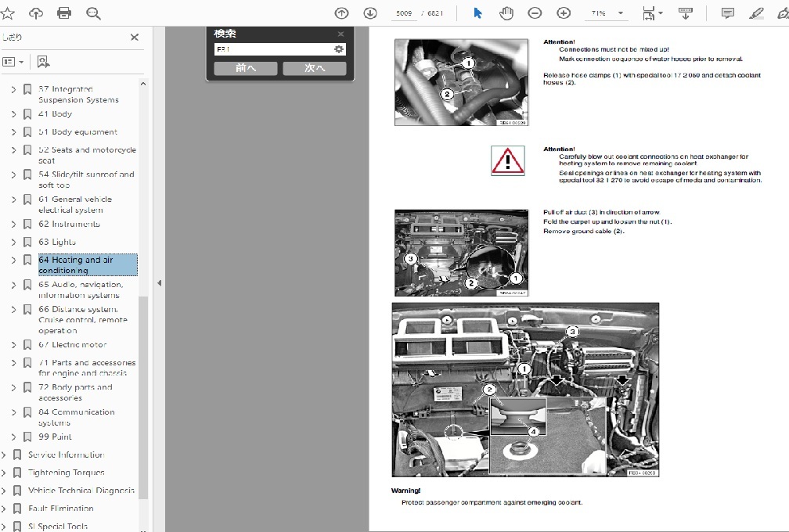Expand the Tightening Torques bookmark
The image size is (789, 532).
coord(3,473)
